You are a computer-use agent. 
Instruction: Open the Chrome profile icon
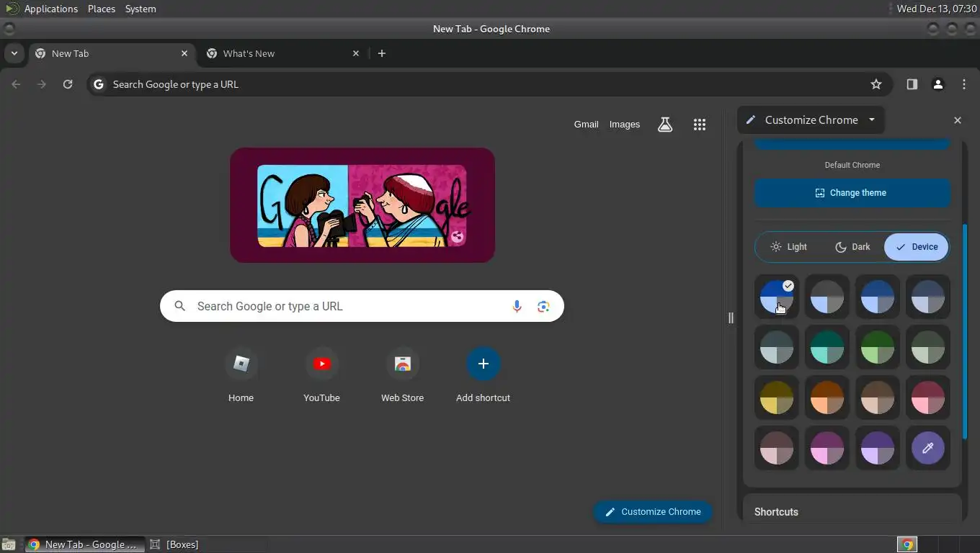[937, 84]
